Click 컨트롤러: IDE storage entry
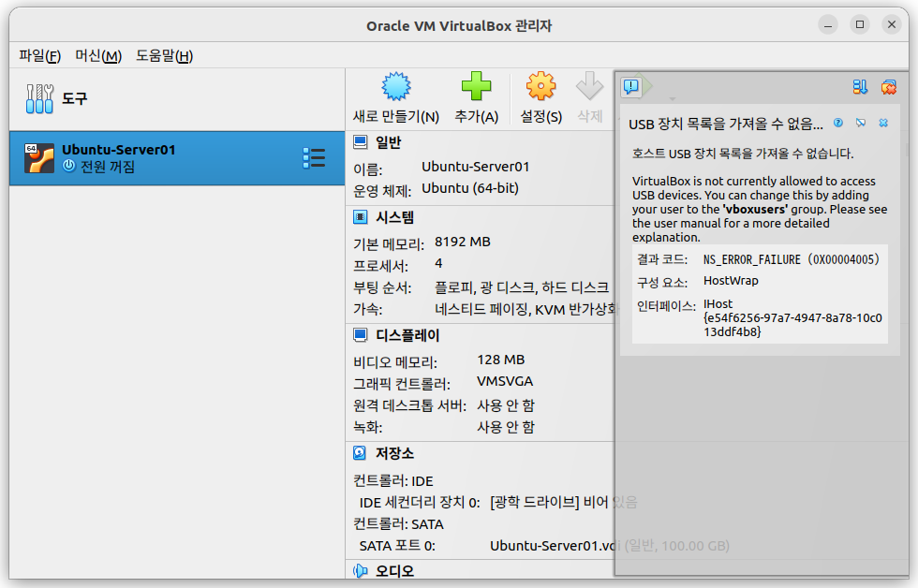 (x=393, y=481)
